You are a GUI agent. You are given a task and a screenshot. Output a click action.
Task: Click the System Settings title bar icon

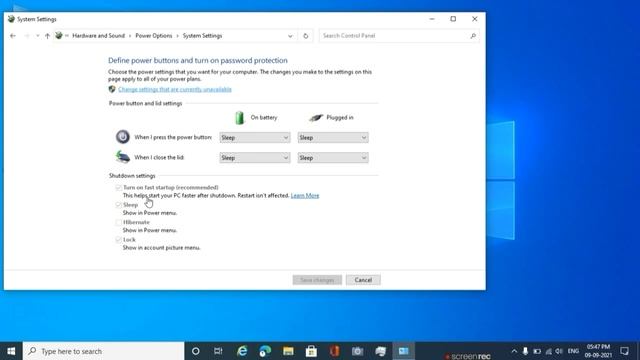[11, 19]
